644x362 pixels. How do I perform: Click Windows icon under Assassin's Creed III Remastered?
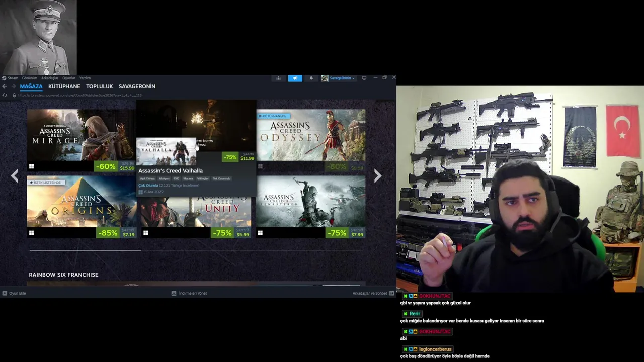pyautogui.click(x=260, y=233)
